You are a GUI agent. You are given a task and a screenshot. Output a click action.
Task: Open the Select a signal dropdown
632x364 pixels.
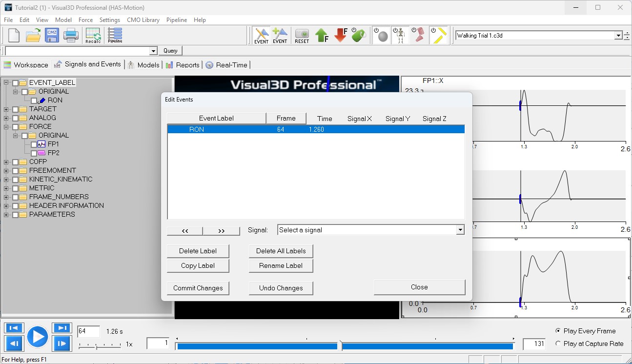[460, 230]
